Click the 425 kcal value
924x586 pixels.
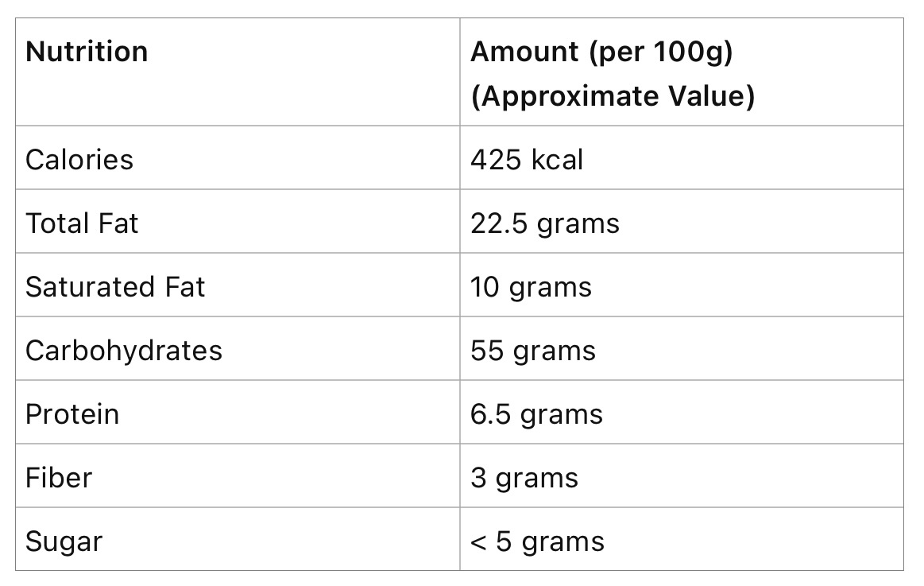[x=527, y=159]
